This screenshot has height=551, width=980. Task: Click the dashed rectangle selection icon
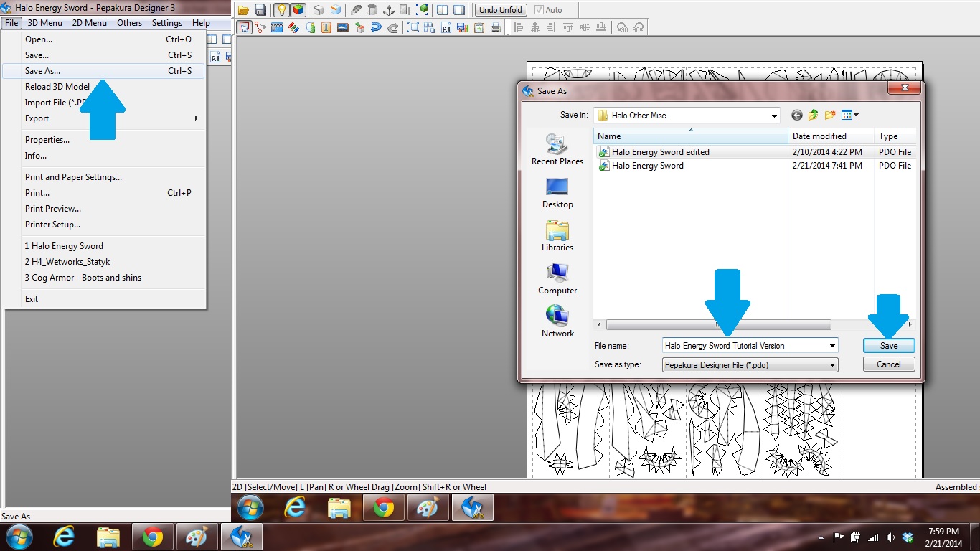tap(413, 28)
